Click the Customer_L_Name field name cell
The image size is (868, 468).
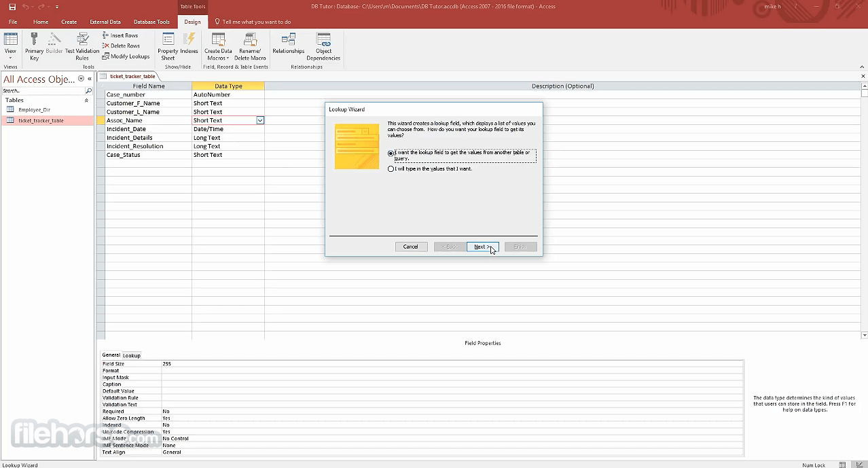(x=148, y=112)
